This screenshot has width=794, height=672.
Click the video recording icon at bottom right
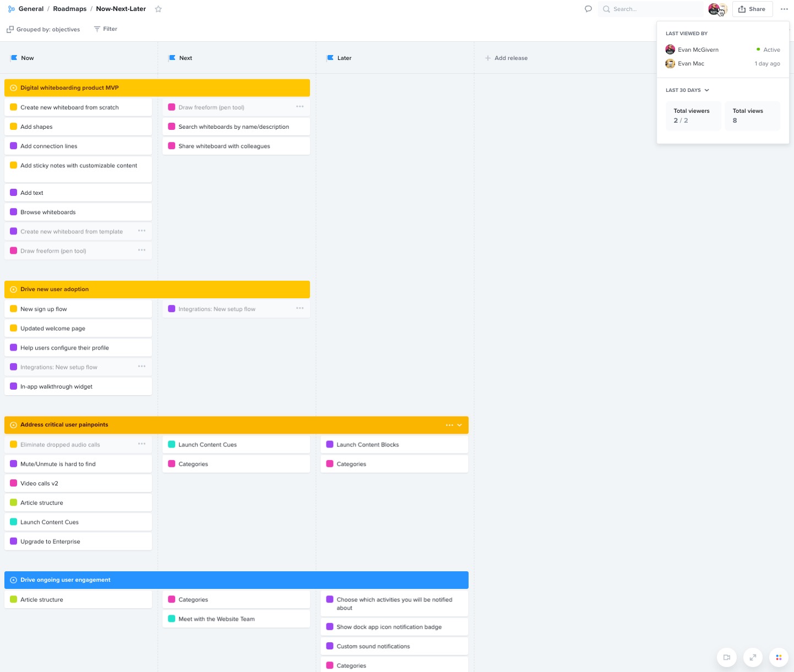tap(727, 657)
